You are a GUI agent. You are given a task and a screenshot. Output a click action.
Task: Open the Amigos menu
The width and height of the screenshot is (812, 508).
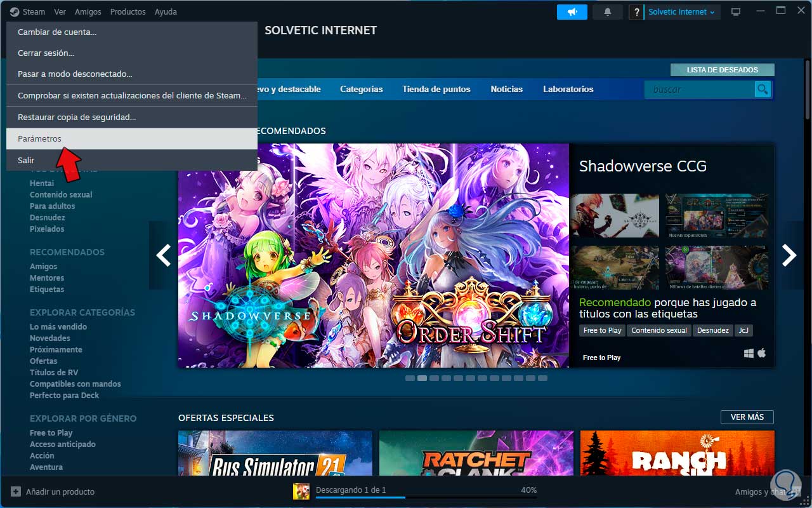(x=88, y=12)
